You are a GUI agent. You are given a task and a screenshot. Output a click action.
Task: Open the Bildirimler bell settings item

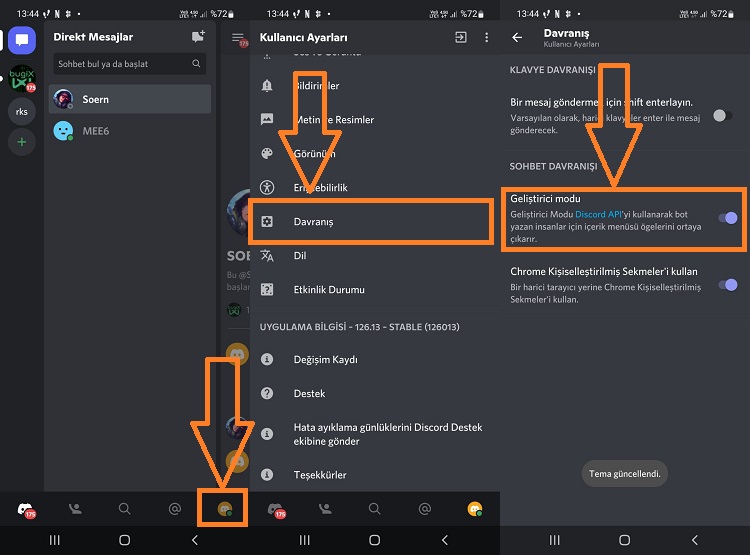(x=375, y=86)
